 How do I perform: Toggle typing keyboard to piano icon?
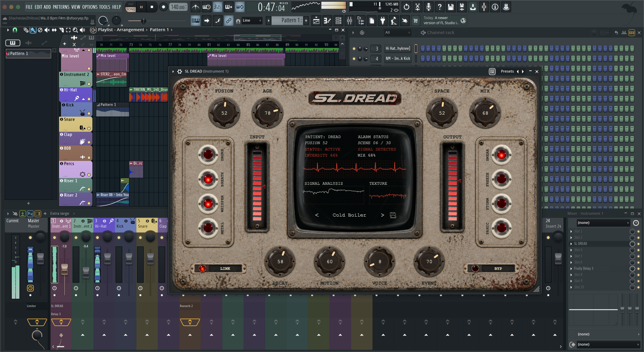[x=196, y=21]
